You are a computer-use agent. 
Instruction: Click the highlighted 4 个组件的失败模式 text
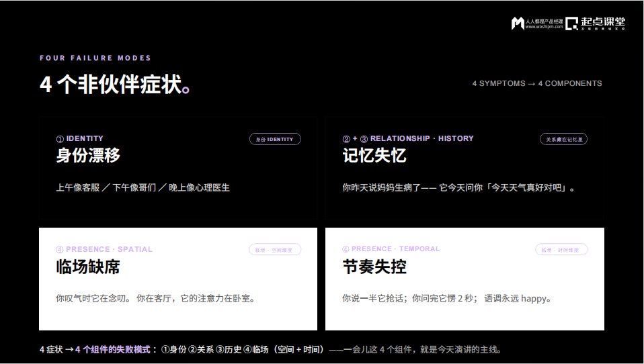pyautogui.click(x=112, y=350)
